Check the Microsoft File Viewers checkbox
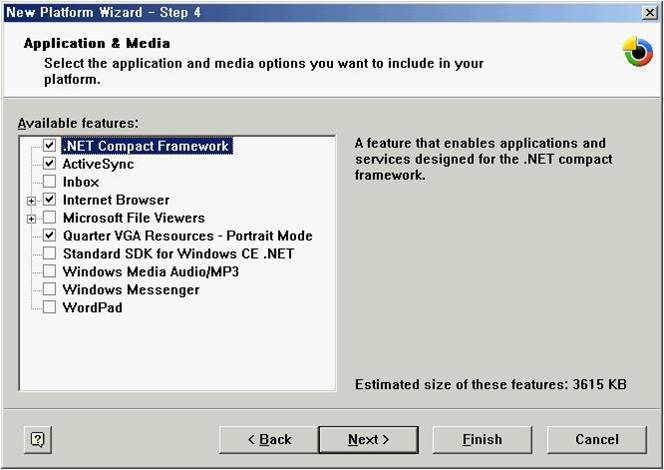 tap(50, 218)
